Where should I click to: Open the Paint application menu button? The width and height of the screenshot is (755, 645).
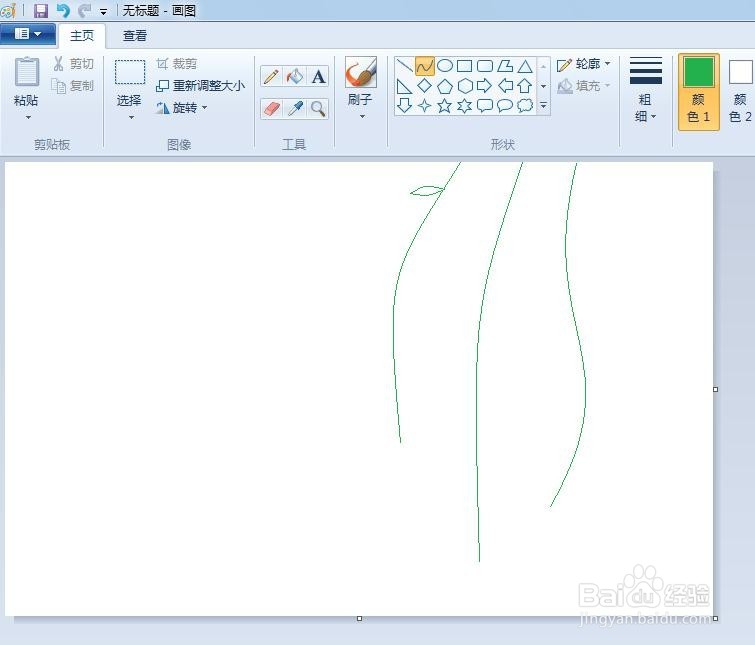[28, 34]
